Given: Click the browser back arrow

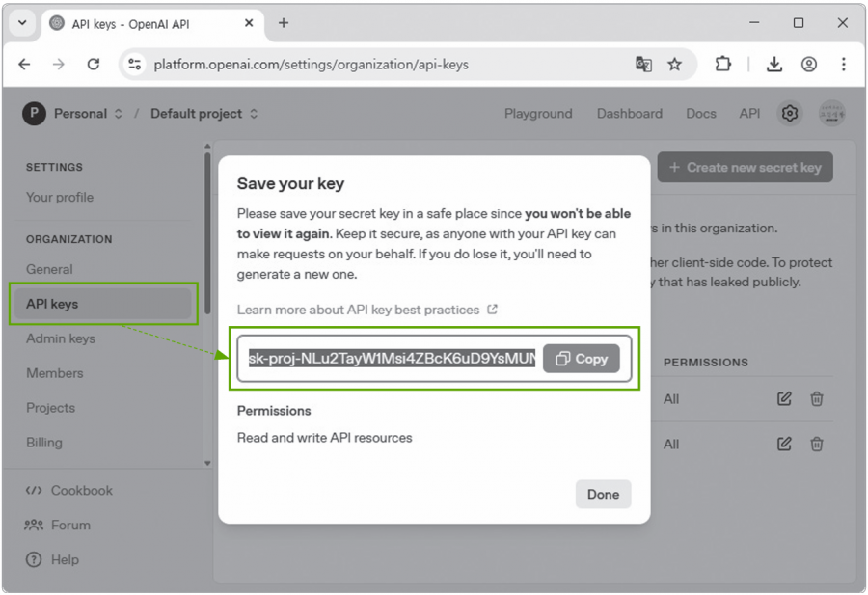Looking at the screenshot, I should click(24, 65).
